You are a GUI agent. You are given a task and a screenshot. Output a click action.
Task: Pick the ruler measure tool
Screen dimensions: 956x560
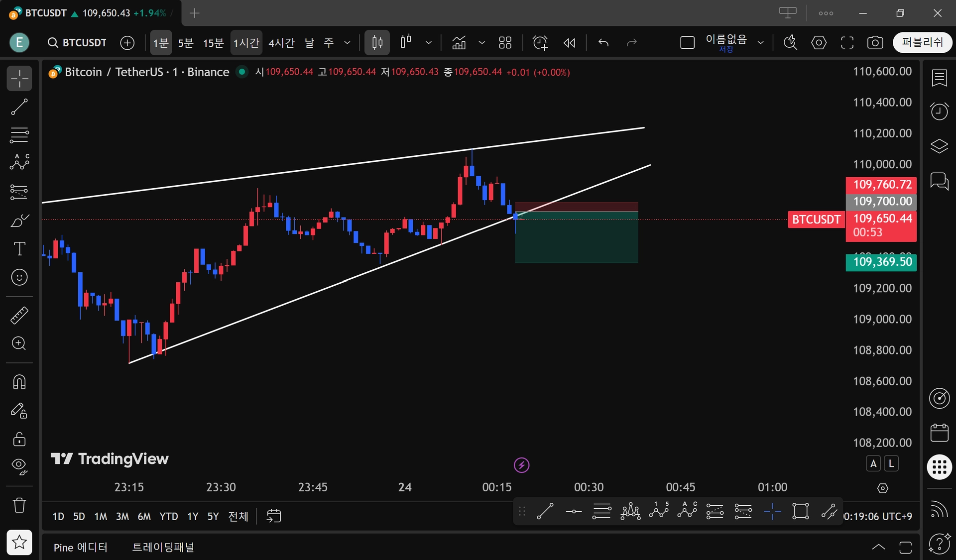[19, 316]
